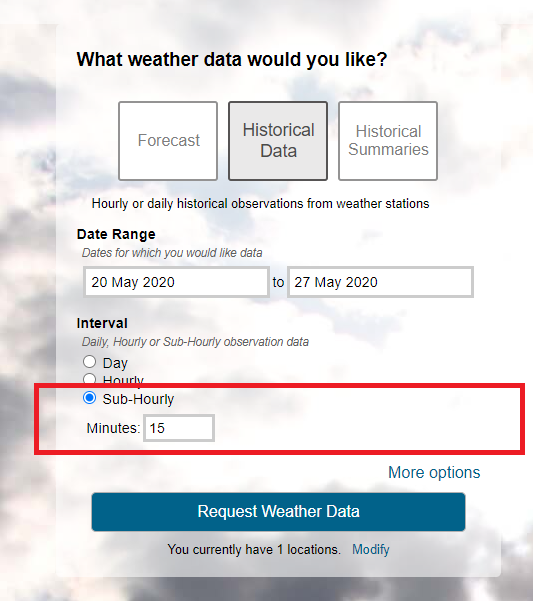Open the start date field showing 20 May 2020
Viewport: 533px width, 601px height.
[x=176, y=282]
